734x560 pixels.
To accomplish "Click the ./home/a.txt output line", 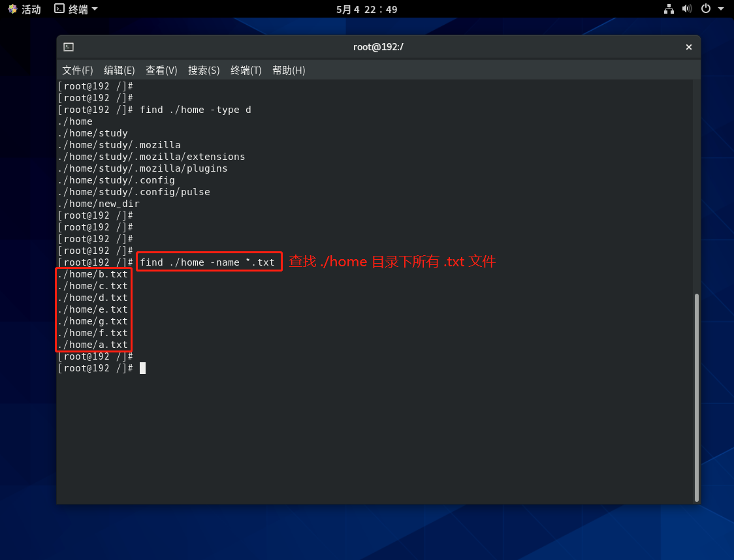I will point(93,345).
